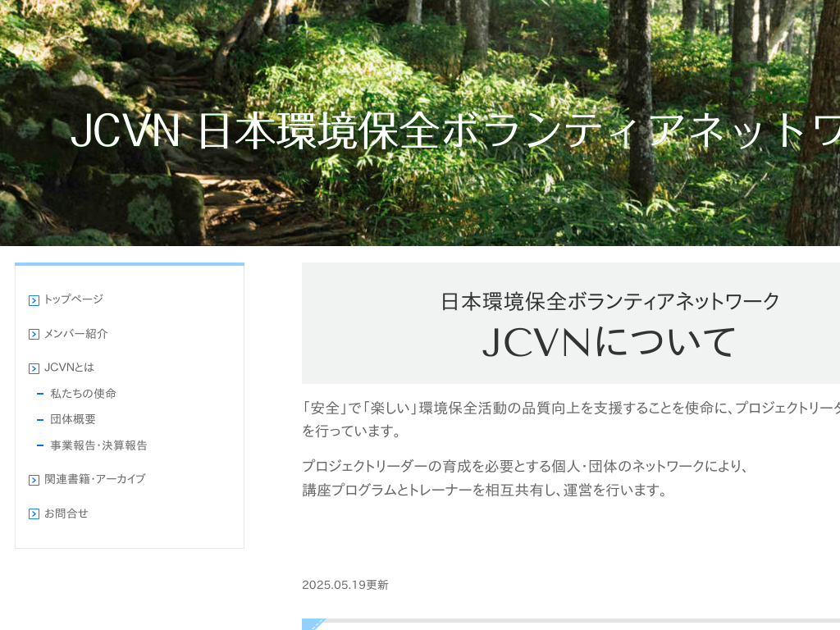Open the お問合せ contact page

[x=66, y=514]
